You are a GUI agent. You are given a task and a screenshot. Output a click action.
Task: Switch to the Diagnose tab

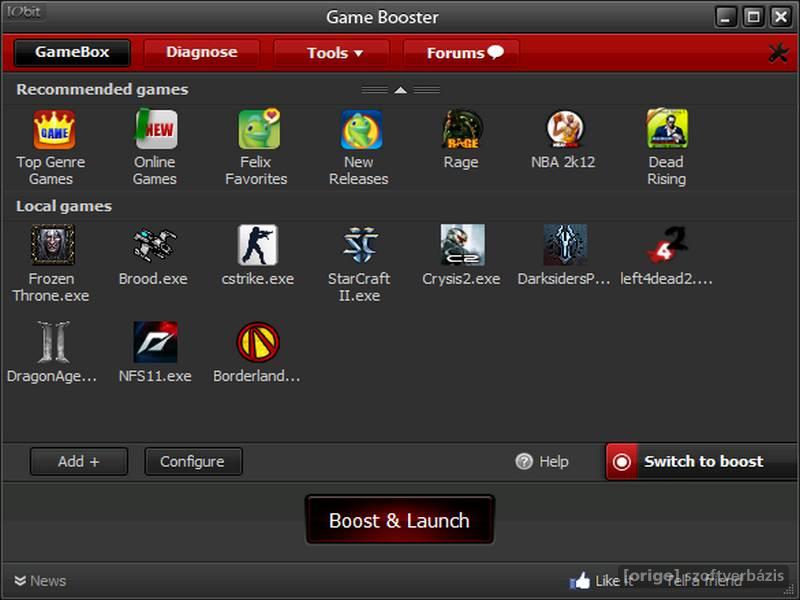[202, 53]
